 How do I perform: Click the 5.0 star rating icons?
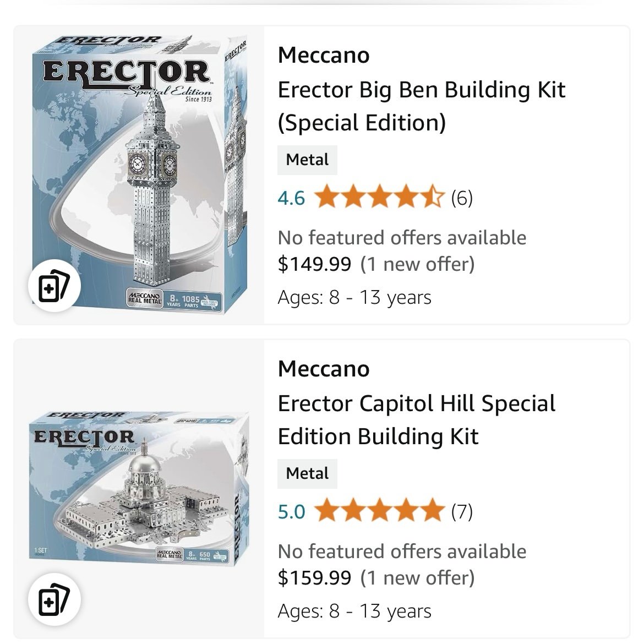tap(380, 510)
